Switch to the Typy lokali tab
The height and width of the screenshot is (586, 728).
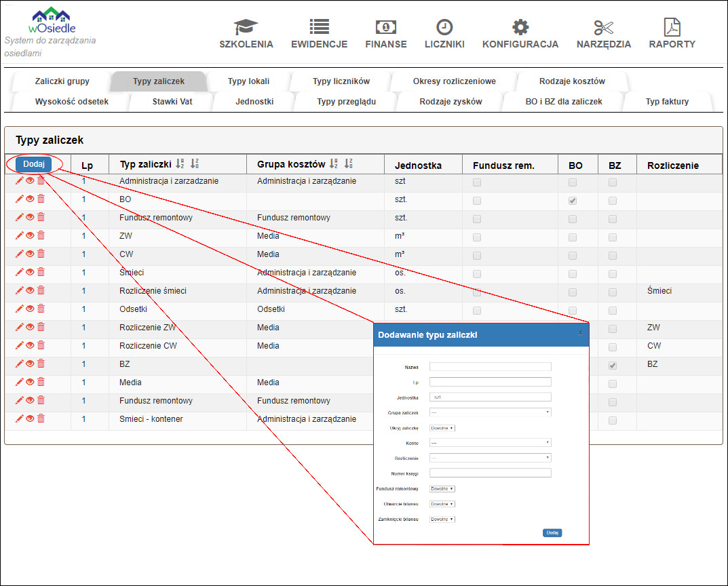pyautogui.click(x=248, y=81)
